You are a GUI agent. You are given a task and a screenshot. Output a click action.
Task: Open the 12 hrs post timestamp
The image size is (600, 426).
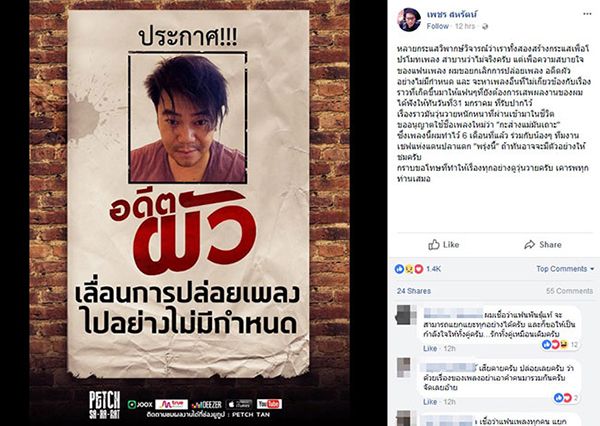(x=465, y=26)
